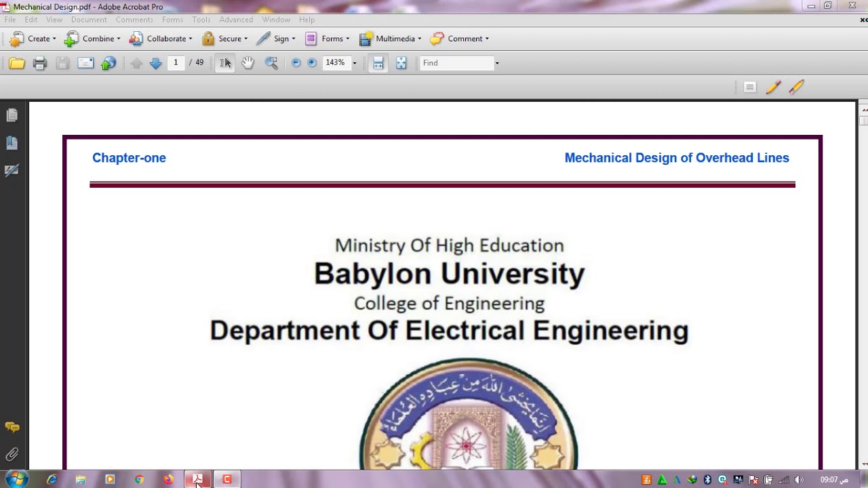Viewport: 868px width, 488px height.
Task: Open the Combine dropdown
Action: coord(92,39)
